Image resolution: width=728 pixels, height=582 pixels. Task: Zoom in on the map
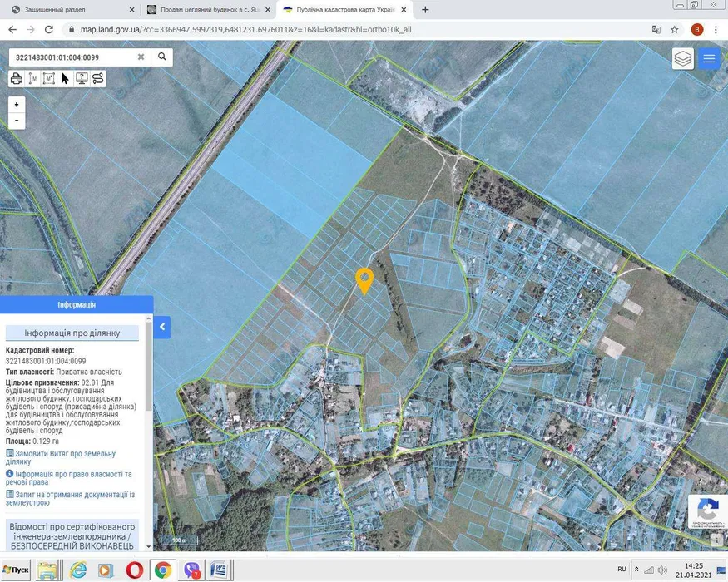(16, 105)
